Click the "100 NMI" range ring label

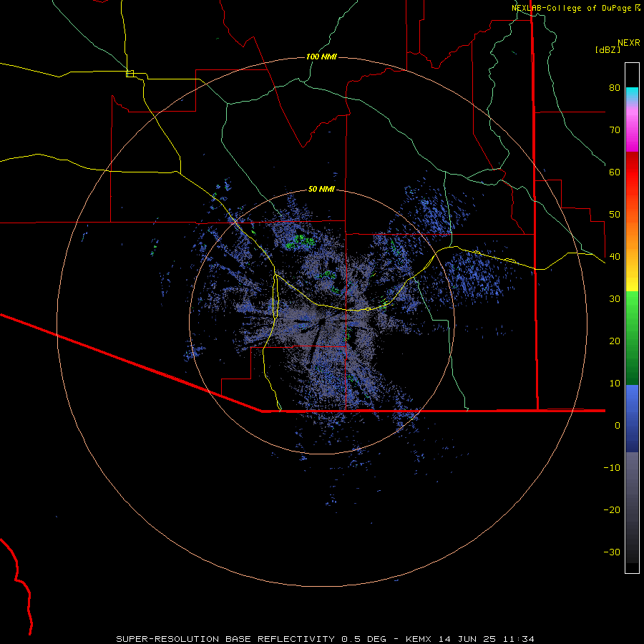tap(321, 57)
